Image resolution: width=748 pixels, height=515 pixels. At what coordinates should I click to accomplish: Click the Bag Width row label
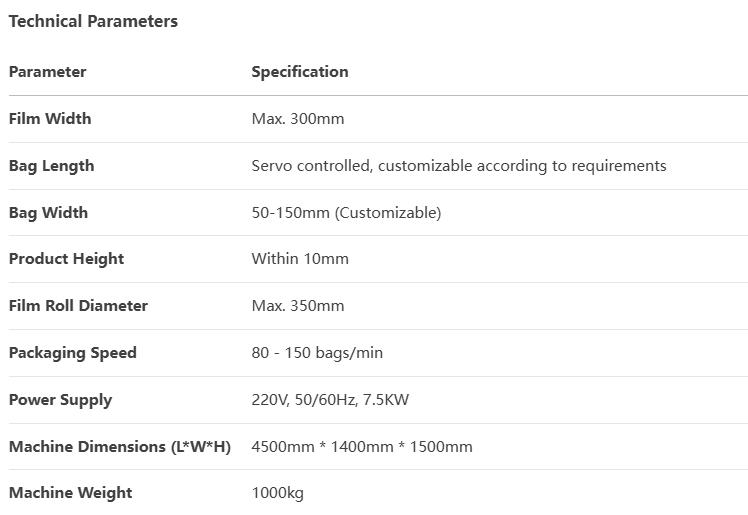[x=48, y=213]
